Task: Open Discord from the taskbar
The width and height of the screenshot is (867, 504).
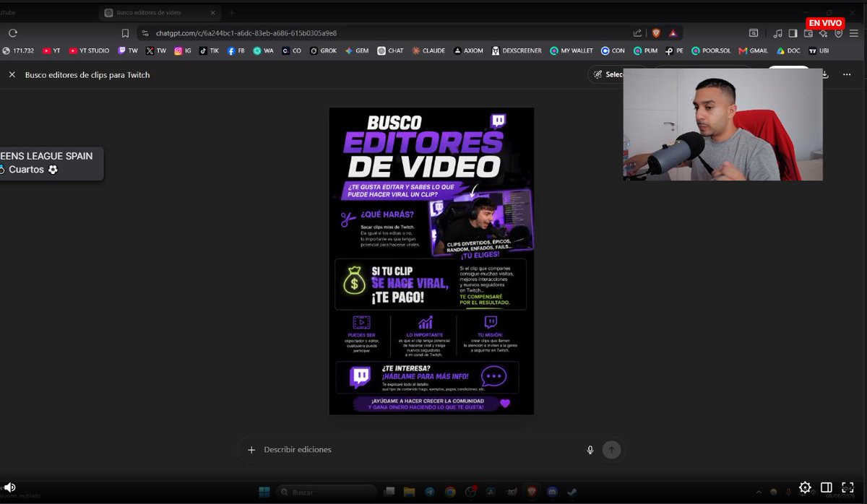Action: [x=553, y=492]
